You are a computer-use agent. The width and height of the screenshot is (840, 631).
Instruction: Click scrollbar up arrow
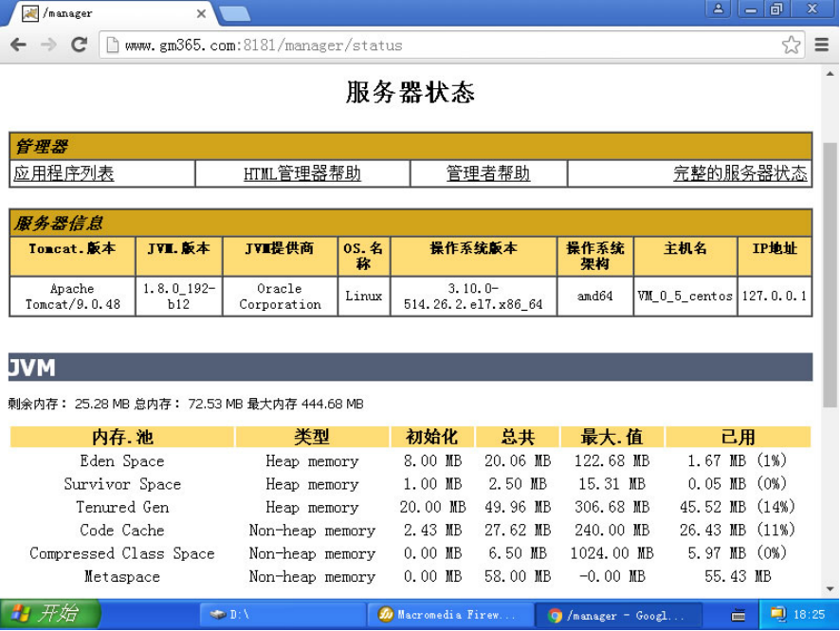pyautogui.click(x=830, y=74)
